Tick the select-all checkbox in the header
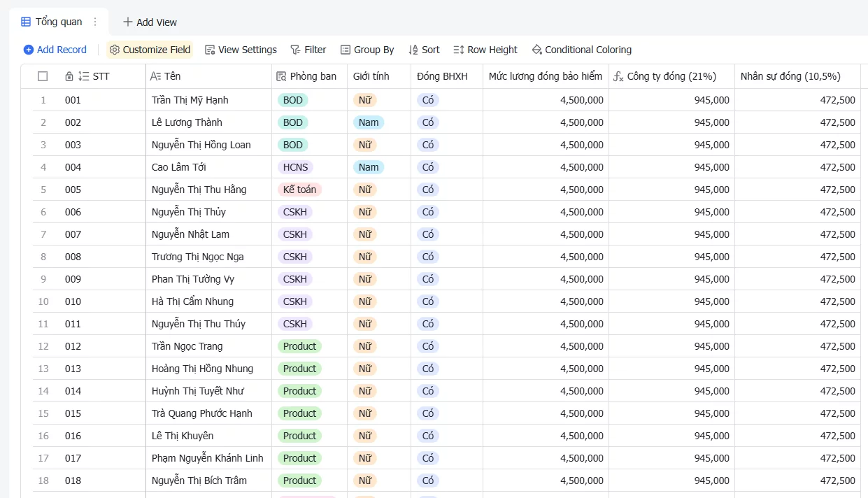868x498 pixels. [x=43, y=76]
